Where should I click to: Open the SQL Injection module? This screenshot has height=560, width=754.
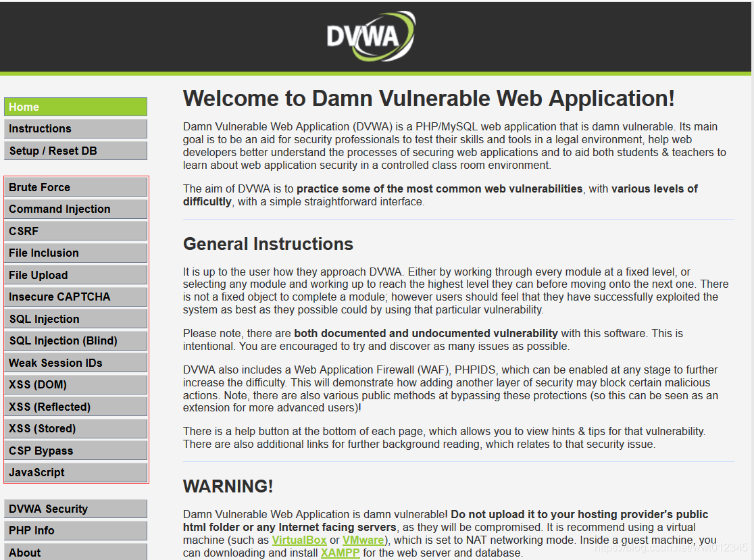[x=76, y=319]
